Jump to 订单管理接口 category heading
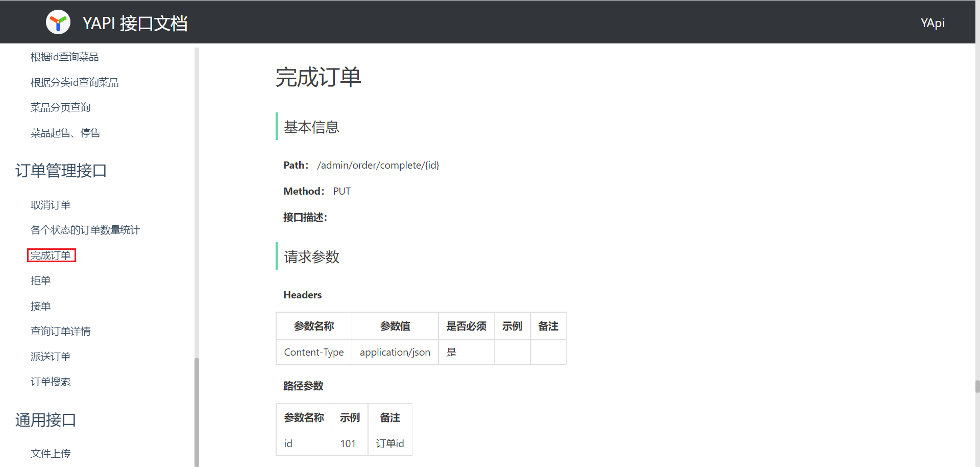The width and height of the screenshot is (980, 467). (x=61, y=170)
